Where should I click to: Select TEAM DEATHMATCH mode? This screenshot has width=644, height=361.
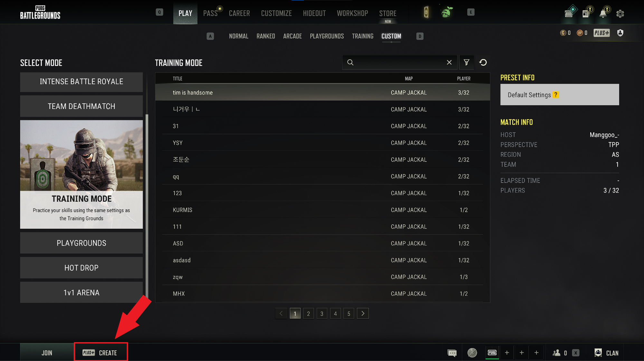click(x=81, y=106)
